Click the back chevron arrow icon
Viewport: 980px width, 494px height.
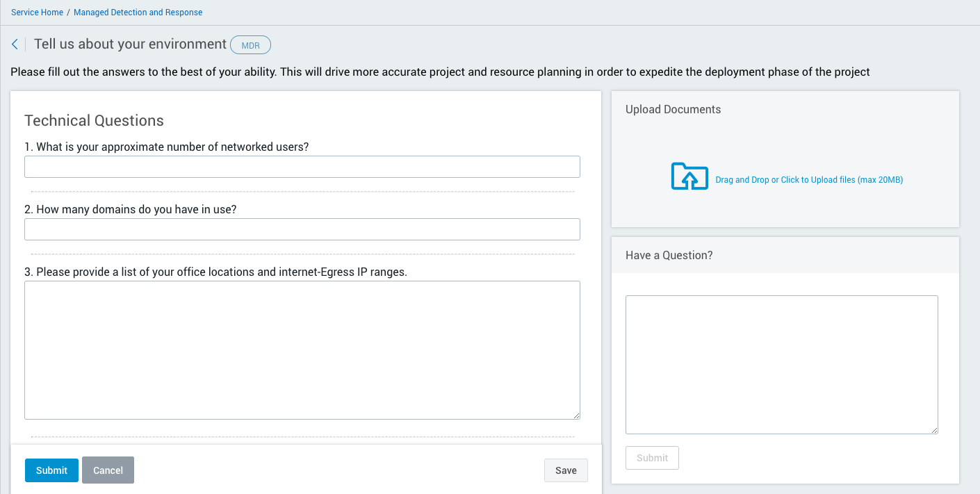click(x=15, y=44)
